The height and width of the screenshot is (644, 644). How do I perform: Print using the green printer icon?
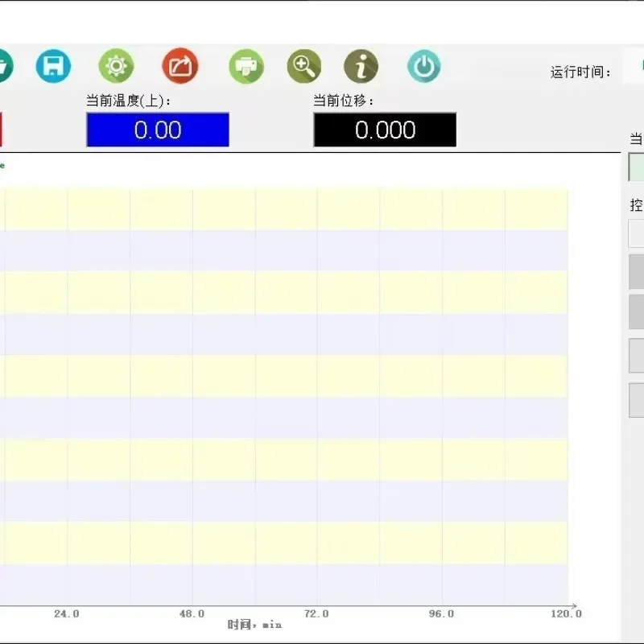tap(246, 66)
